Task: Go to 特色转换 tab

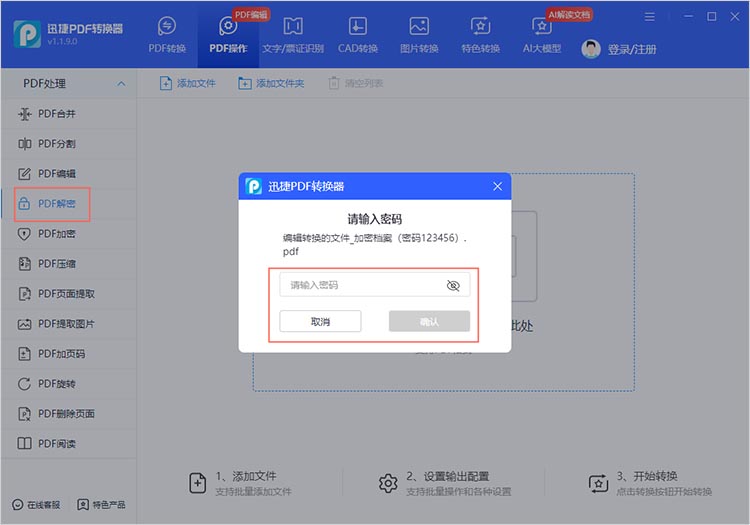Action: 480,34
